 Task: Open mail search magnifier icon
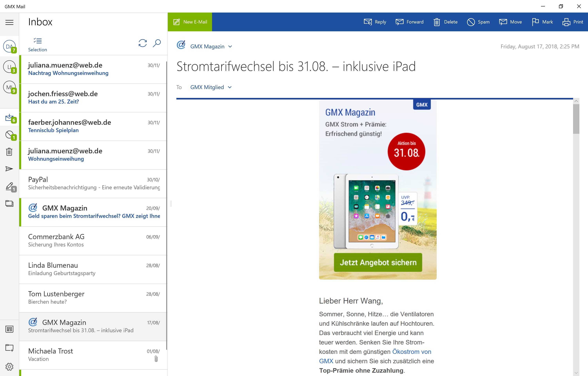coord(157,43)
